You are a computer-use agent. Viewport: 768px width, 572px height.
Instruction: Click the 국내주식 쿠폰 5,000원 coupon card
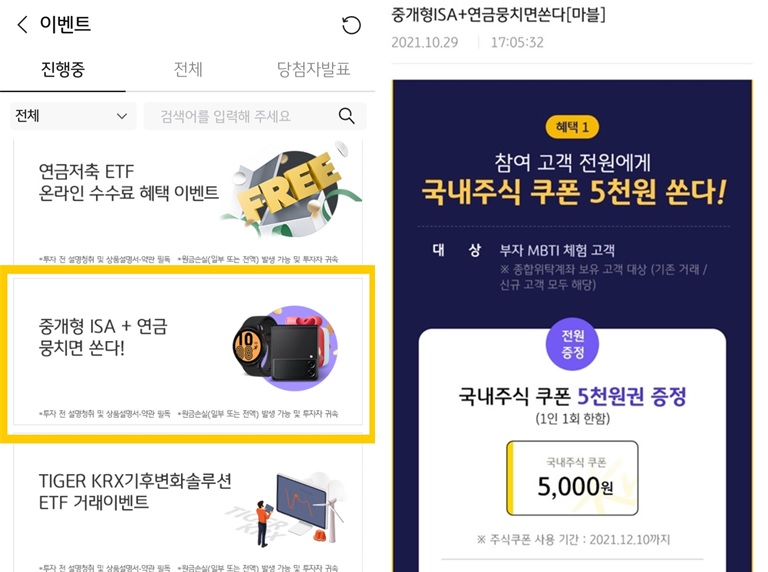[x=572, y=478]
